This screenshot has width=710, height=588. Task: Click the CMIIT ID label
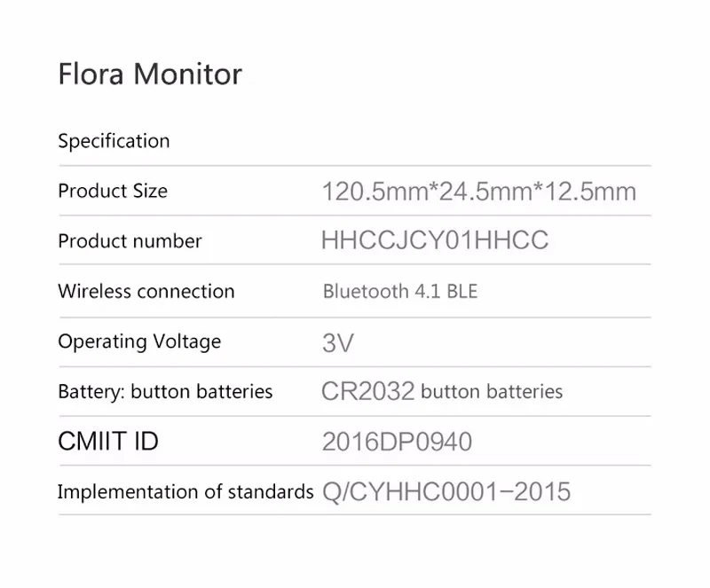tap(108, 441)
